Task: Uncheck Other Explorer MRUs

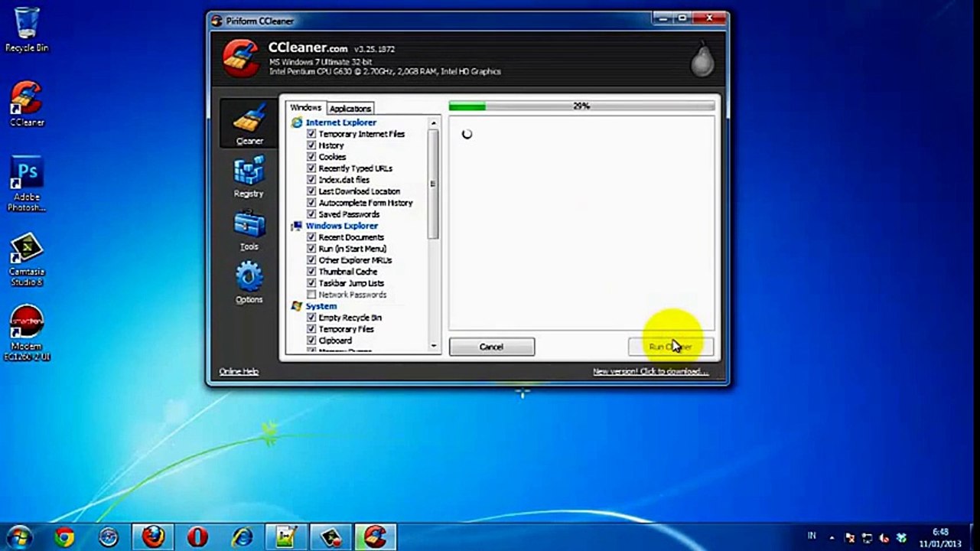Action: [x=311, y=260]
